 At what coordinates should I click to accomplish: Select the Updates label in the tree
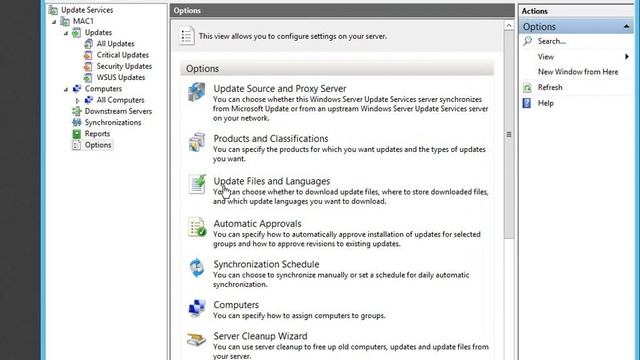click(x=98, y=33)
